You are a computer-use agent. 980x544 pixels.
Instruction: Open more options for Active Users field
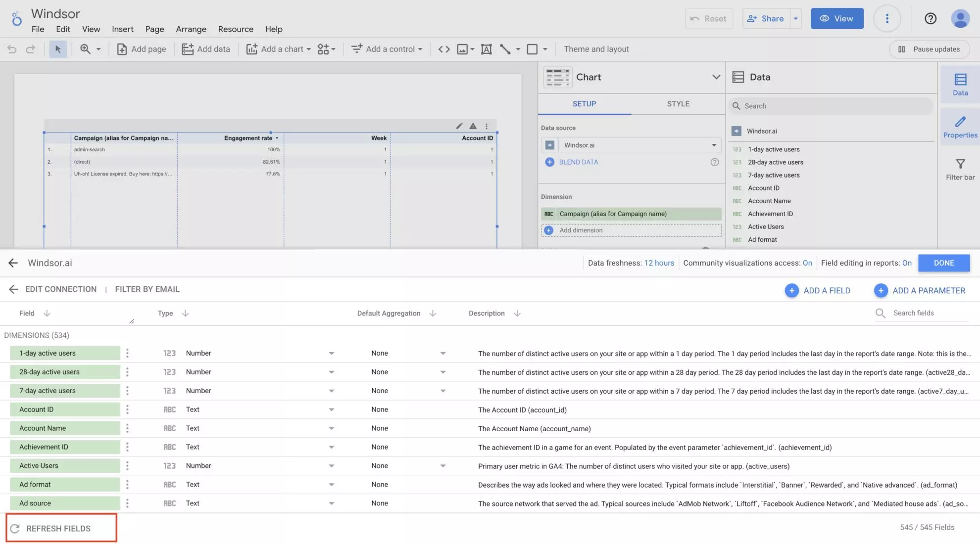pyautogui.click(x=127, y=466)
